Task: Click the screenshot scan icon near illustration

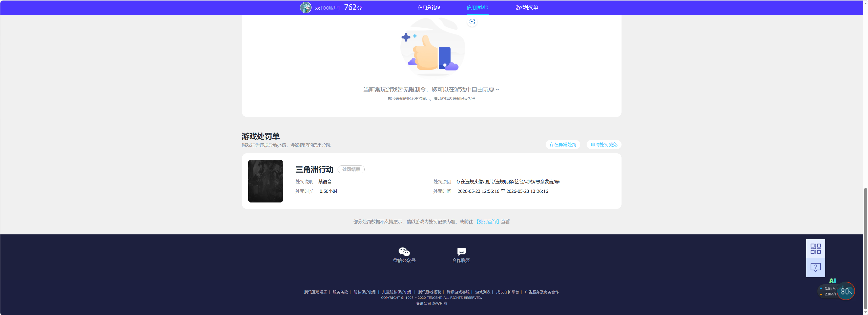Action: pyautogui.click(x=472, y=22)
